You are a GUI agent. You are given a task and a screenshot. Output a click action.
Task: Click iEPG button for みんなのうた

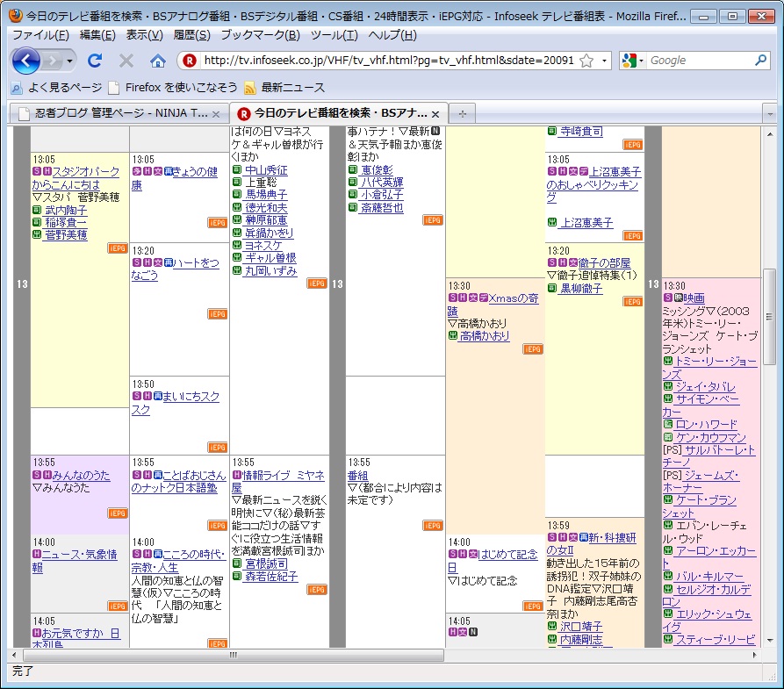[118, 513]
